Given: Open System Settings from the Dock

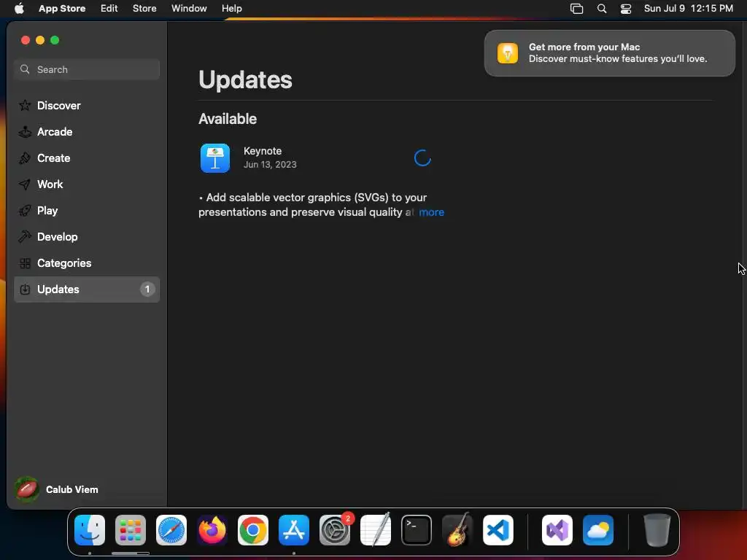Looking at the screenshot, I should click(334, 530).
